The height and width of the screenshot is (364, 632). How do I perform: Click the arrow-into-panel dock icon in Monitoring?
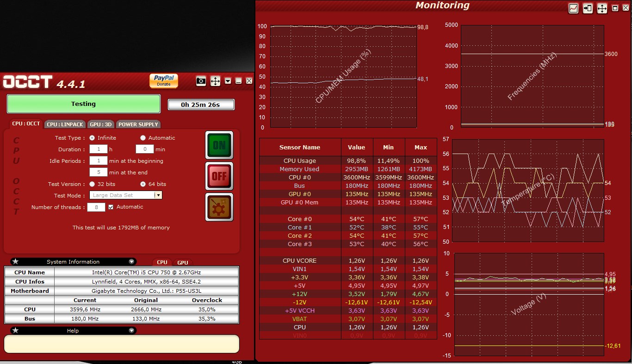[588, 8]
